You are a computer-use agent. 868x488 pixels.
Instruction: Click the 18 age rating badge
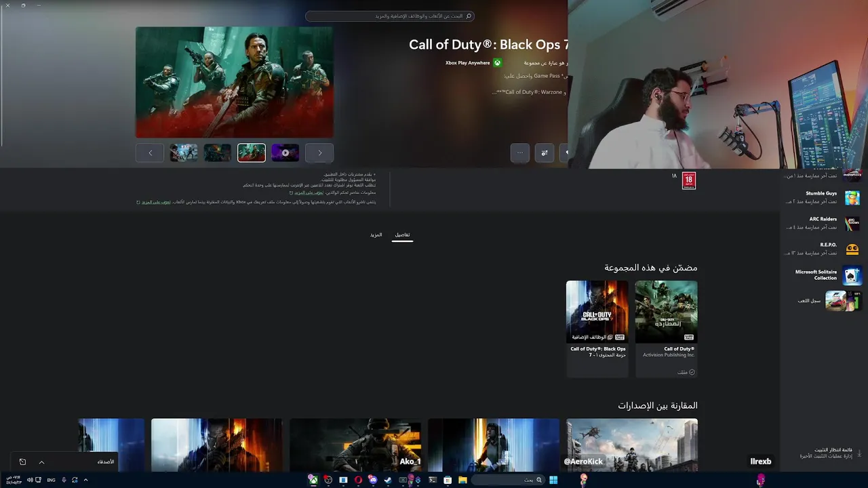pos(689,180)
